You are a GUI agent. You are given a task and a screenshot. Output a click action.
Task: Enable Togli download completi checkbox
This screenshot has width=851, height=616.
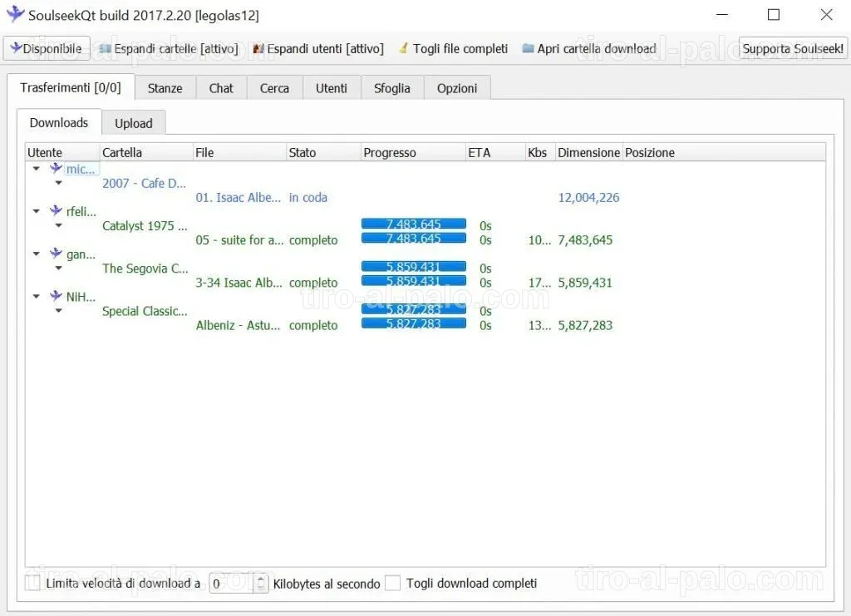[x=392, y=584]
